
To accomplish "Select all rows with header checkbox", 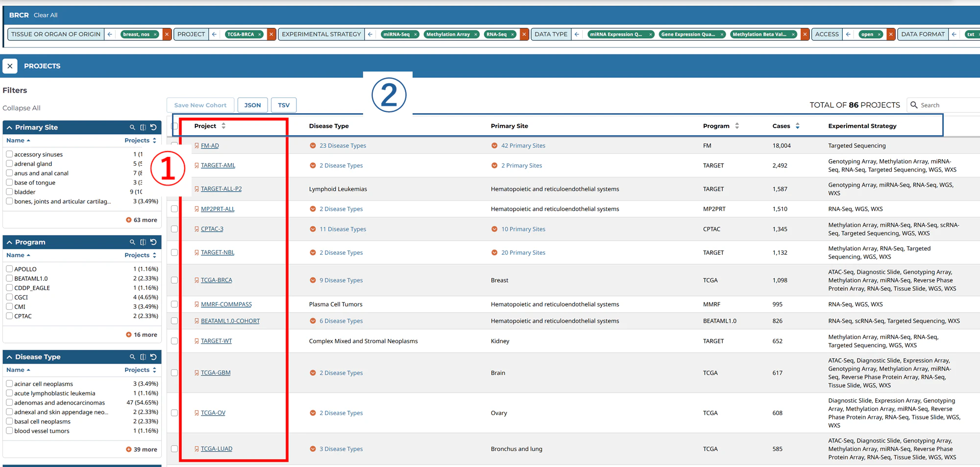I will (174, 126).
